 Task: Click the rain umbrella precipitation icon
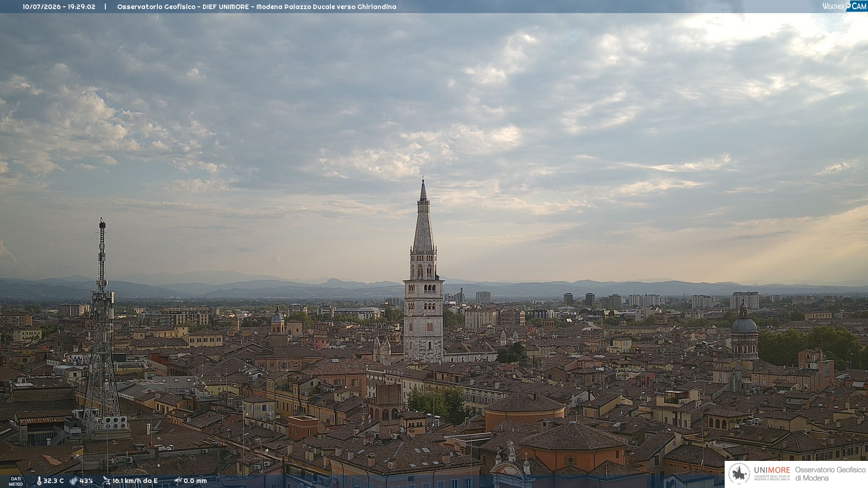[x=178, y=481]
